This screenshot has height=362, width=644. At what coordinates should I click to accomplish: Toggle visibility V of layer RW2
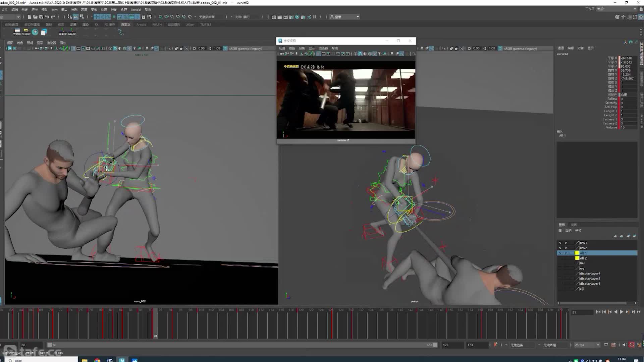click(x=560, y=248)
